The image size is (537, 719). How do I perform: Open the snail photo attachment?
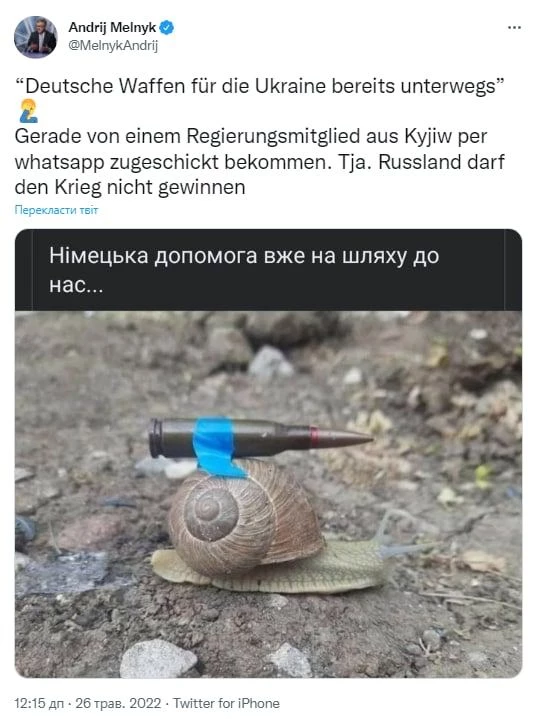point(268,494)
